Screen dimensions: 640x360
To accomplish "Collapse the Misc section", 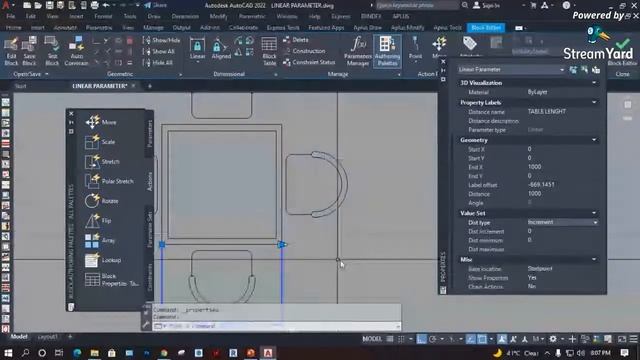I will click(x=594, y=259).
